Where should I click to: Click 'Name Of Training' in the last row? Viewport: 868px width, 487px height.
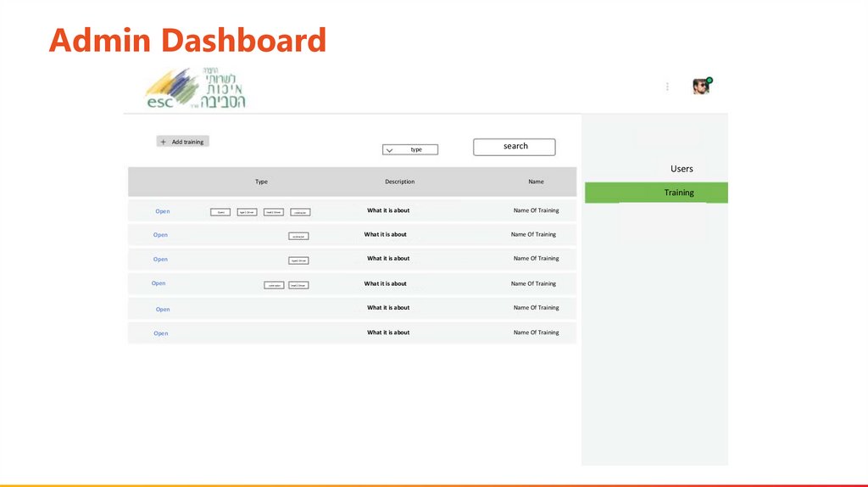536,333
